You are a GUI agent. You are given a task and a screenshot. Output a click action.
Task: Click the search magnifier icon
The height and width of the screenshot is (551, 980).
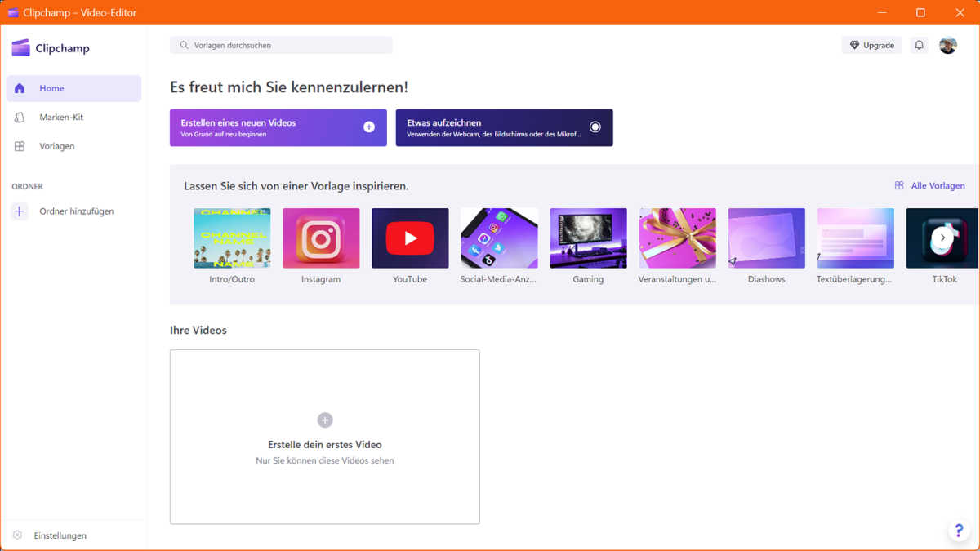click(184, 45)
